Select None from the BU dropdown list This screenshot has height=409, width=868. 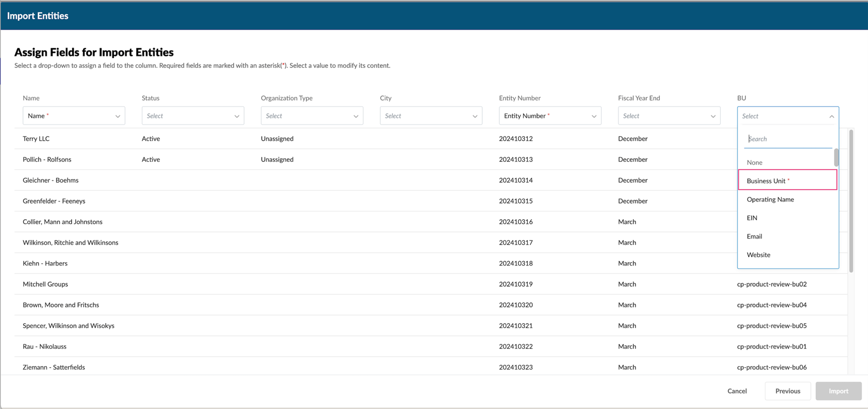[755, 162]
